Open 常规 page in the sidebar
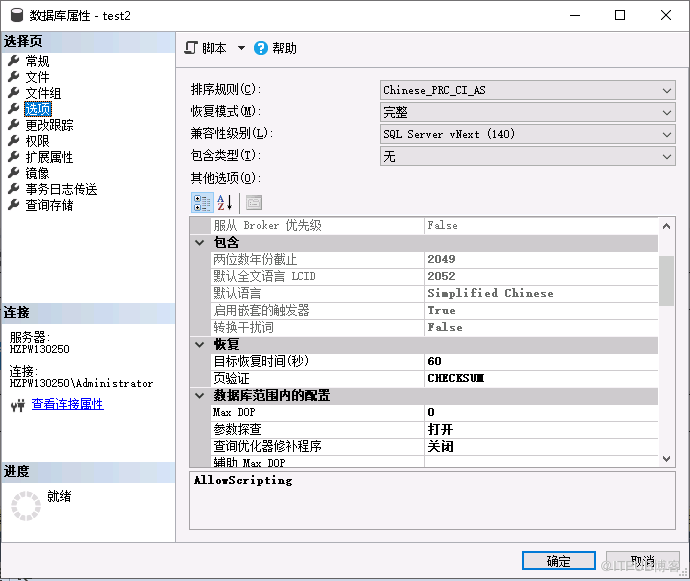The width and height of the screenshot is (690, 581). pos(37,61)
